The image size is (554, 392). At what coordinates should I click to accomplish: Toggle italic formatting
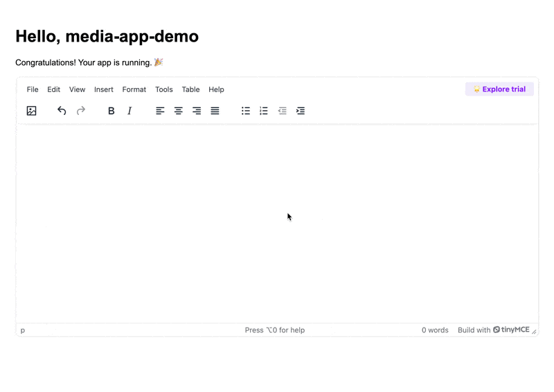[x=129, y=111]
